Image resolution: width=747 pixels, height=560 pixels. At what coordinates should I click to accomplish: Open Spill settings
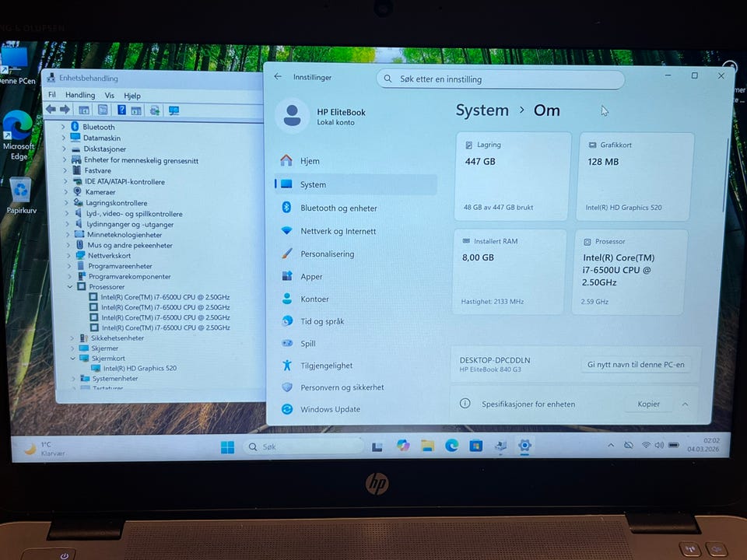pos(356,343)
